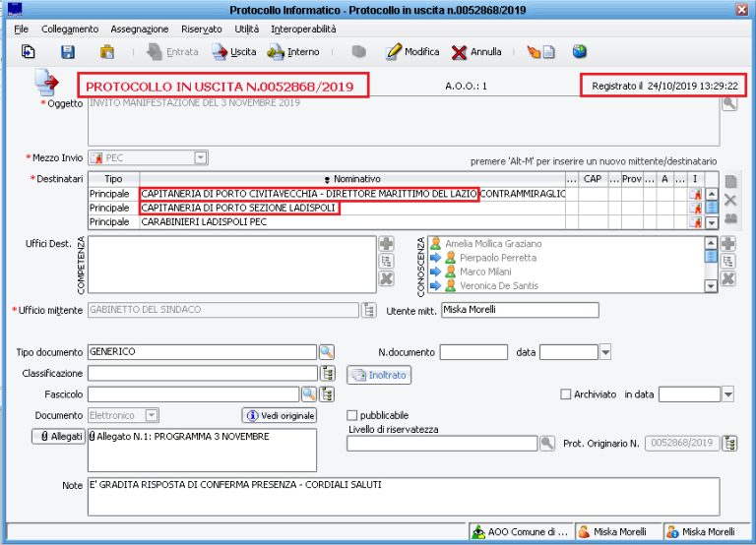Click the Classificazione input field

(x=203, y=373)
